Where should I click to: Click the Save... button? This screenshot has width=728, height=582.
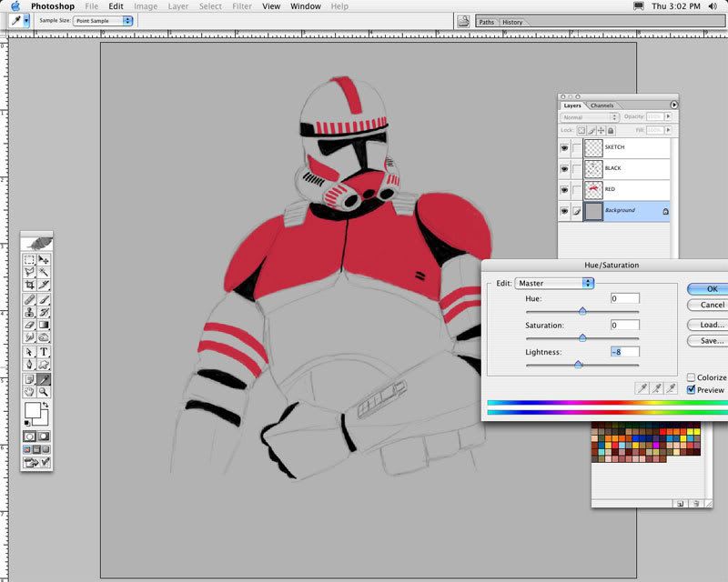click(x=708, y=341)
